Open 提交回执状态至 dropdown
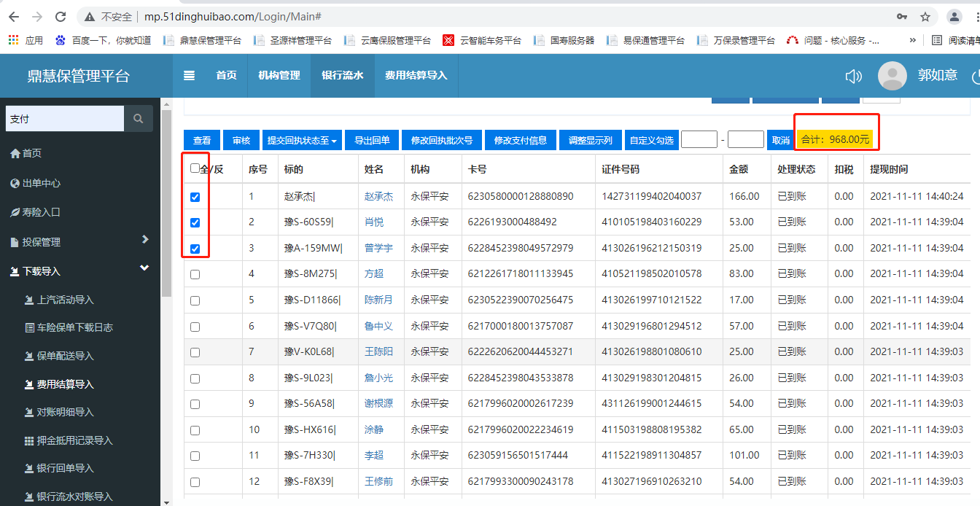The width and height of the screenshot is (980, 506). coord(302,140)
